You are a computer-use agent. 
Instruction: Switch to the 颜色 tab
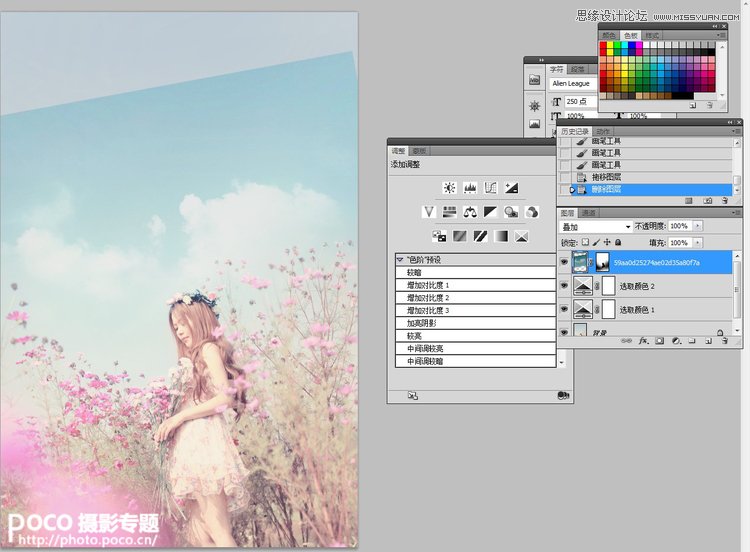pyautogui.click(x=609, y=35)
